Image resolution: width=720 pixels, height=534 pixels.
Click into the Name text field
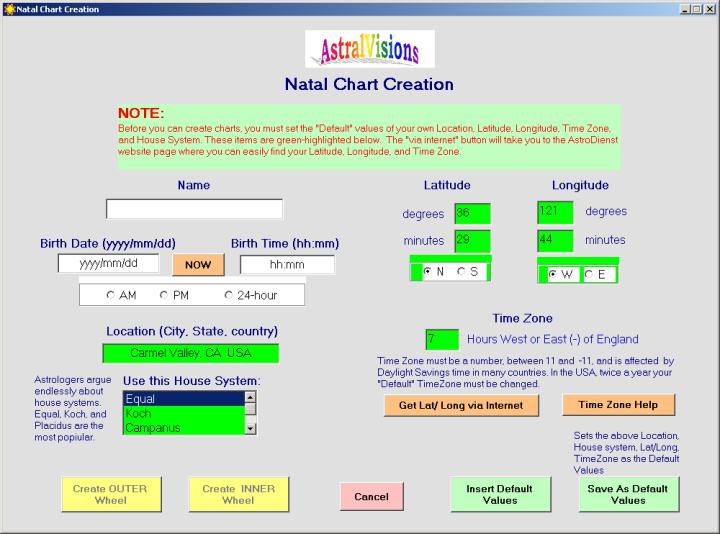[x=194, y=209]
